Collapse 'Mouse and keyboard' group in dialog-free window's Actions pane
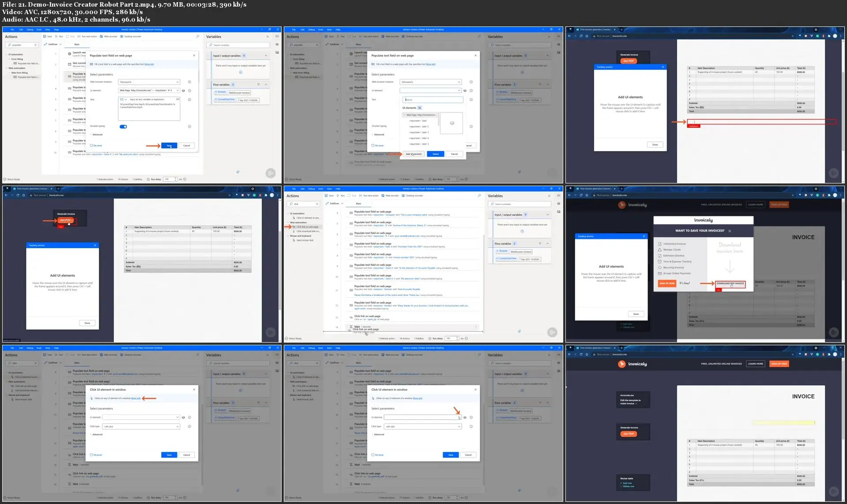Image resolution: width=847 pixels, height=504 pixels. point(288,236)
